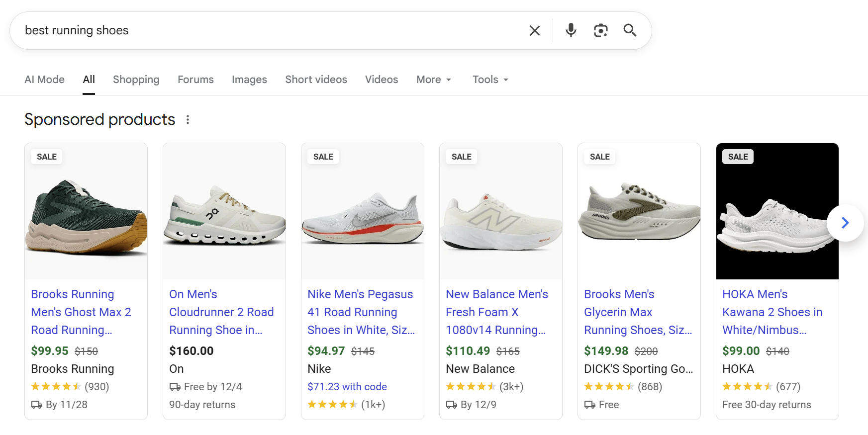Click the (677) review count

click(788, 387)
